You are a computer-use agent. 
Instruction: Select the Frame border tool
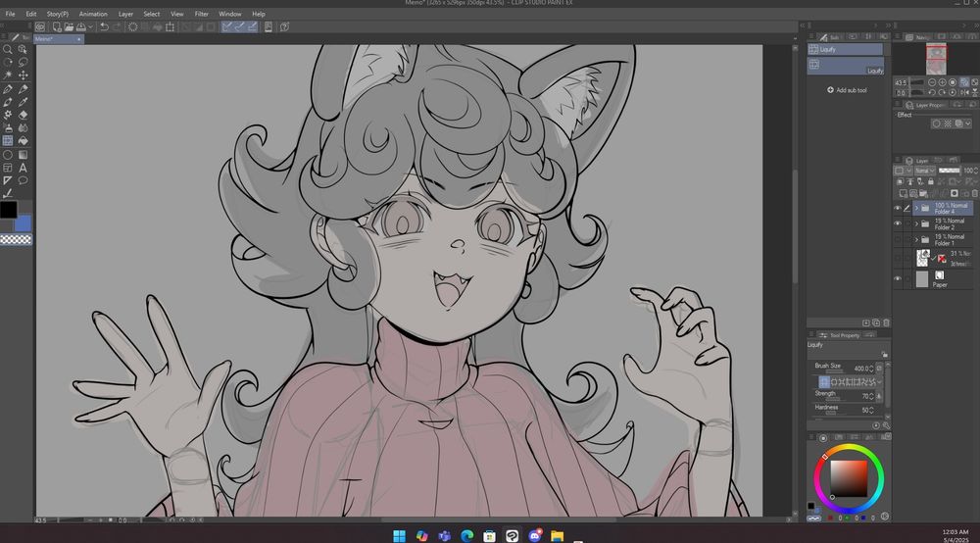coord(8,168)
